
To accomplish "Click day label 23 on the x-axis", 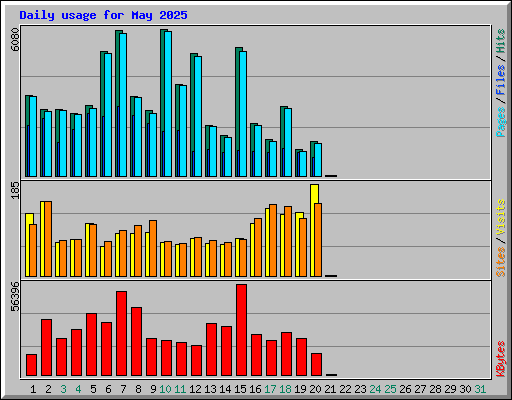I will pyautogui.click(x=360, y=389).
